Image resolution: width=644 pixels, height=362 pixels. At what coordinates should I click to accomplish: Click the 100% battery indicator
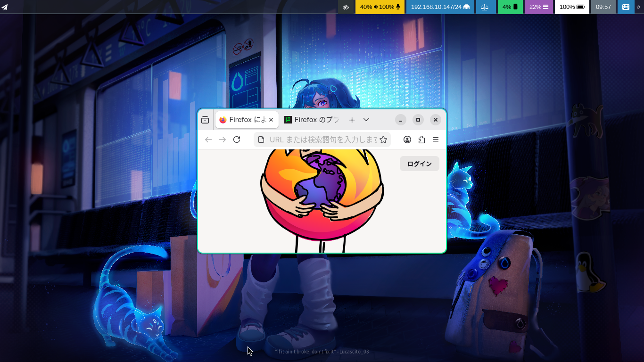click(x=572, y=7)
